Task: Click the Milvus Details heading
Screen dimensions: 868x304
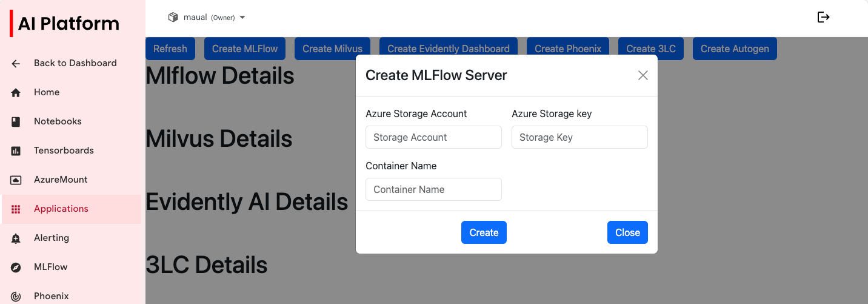Action: coord(219,139)
